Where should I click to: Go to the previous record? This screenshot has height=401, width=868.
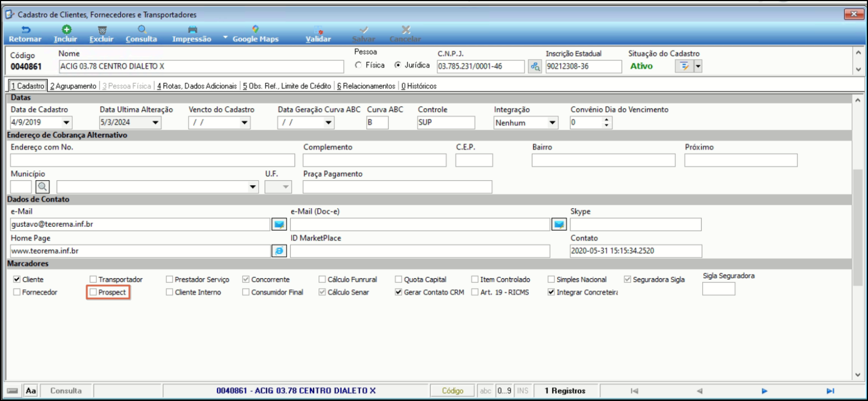699,391
